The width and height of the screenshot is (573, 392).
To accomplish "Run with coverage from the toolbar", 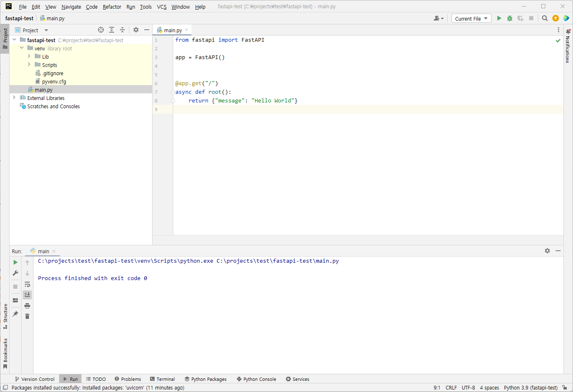I will pyautogui.click(x=520, y=18).
